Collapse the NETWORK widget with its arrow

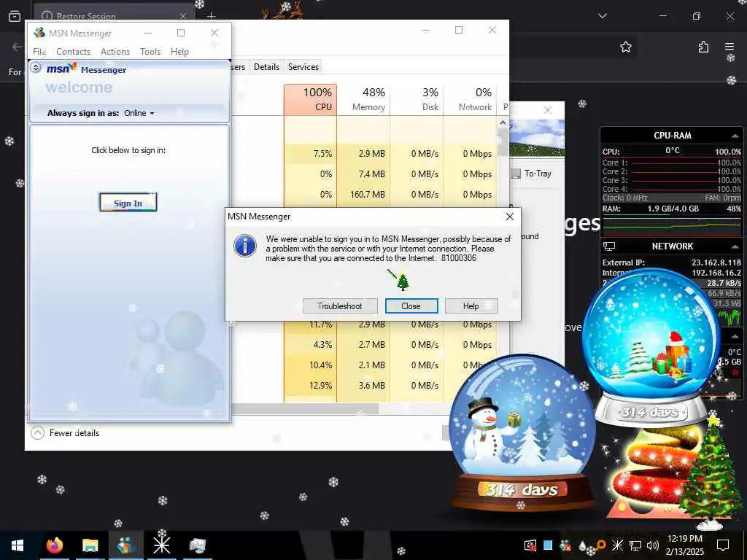click(x=735, y=246)
